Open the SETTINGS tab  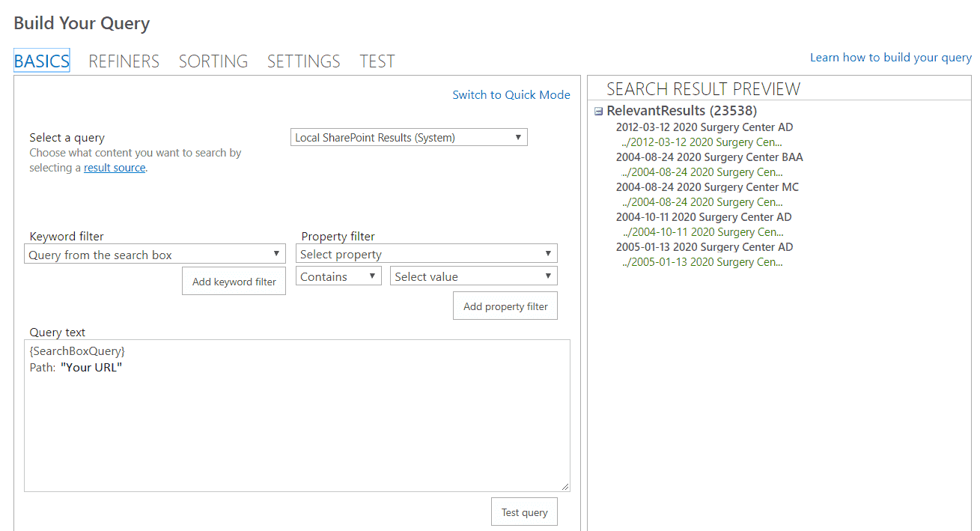(x=304, y=61)
